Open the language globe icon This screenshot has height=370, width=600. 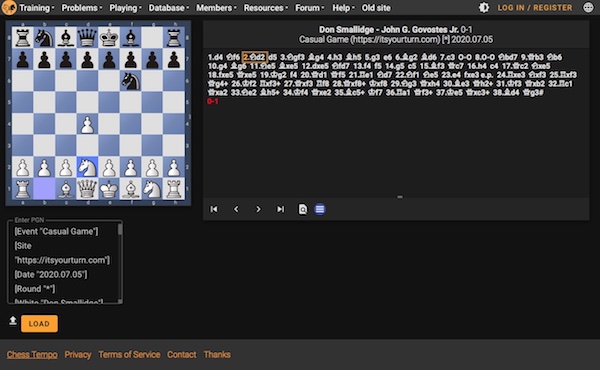click(588, 7)
